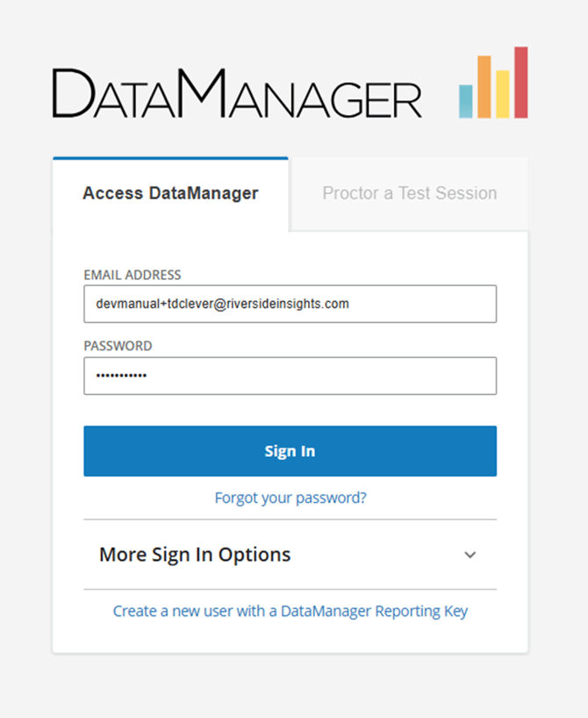Open the More Sign In Options section
The image size is (588, 718).
(290, 555)
